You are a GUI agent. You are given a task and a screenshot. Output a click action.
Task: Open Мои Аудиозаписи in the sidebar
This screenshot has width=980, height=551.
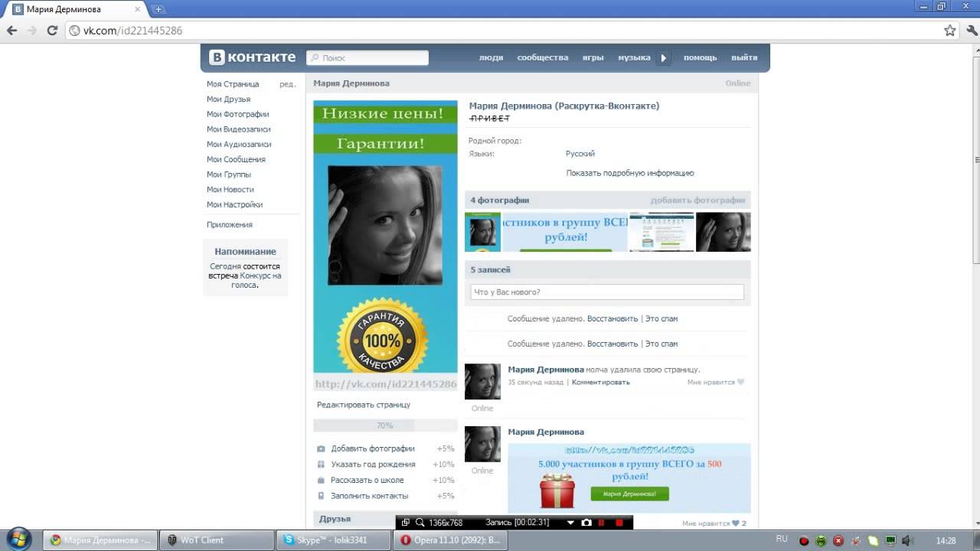pos(239,144)
